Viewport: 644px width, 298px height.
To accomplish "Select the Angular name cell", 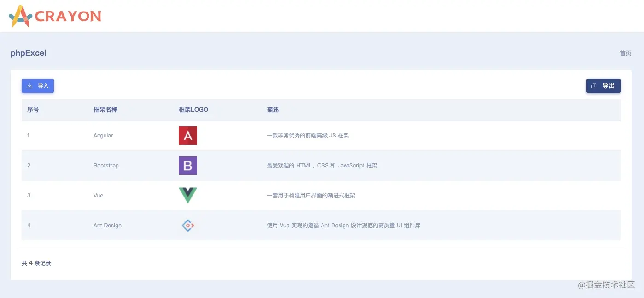I will point(103,136).
